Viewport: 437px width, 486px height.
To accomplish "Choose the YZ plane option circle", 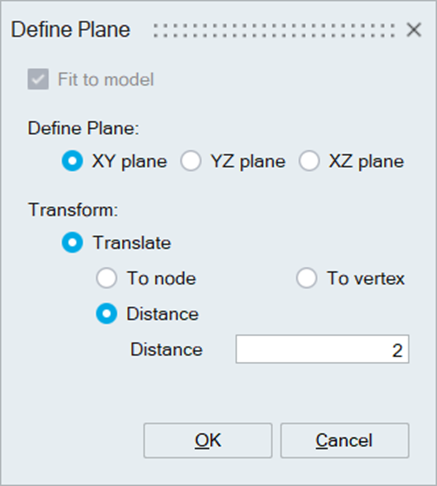I will 191,161.
